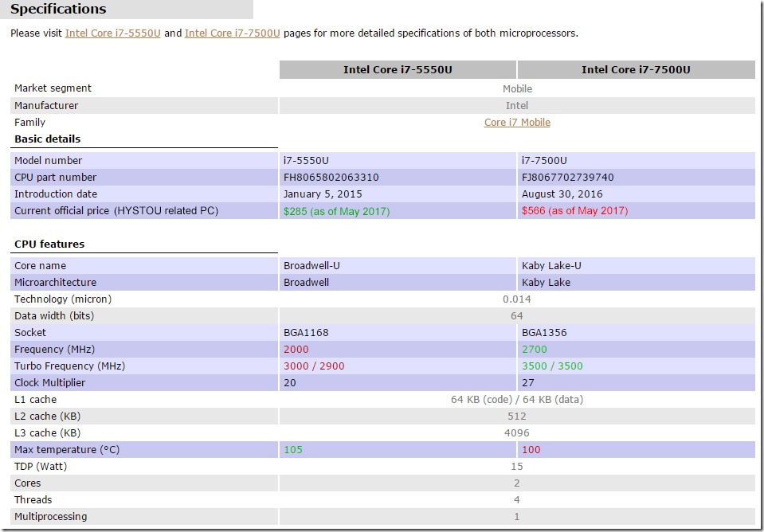764x532 pixels.
Task: Click the Socket row label
Action: pos(29,332)
